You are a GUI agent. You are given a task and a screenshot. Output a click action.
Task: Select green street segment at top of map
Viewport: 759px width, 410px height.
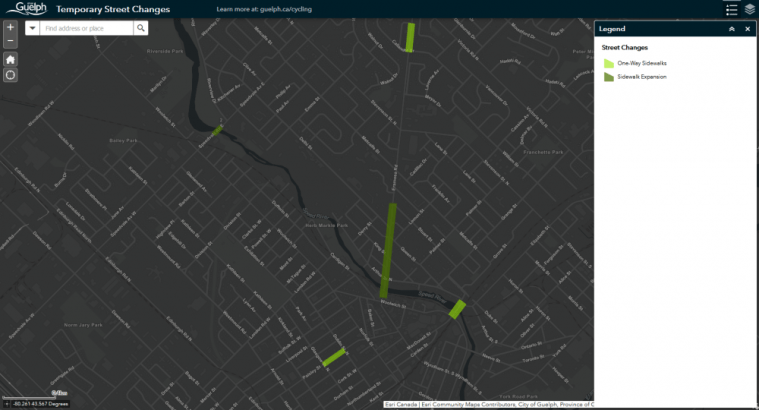(x=410, y=36)
